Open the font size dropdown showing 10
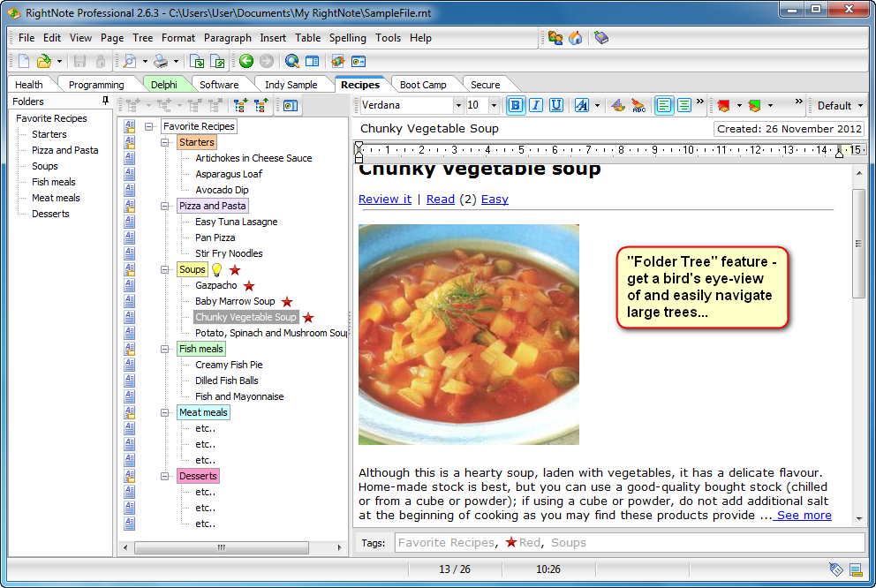The image size is (876, 588). click(494, 105)
